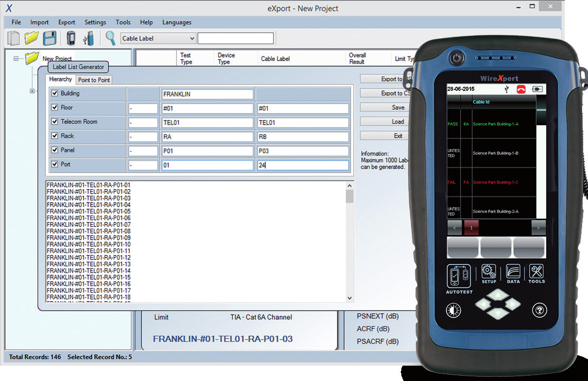Select list entry FRANKLIN-#01-TEL01-RA-P01-12
The height and width of the screenshot is (381, 588).
88,257
